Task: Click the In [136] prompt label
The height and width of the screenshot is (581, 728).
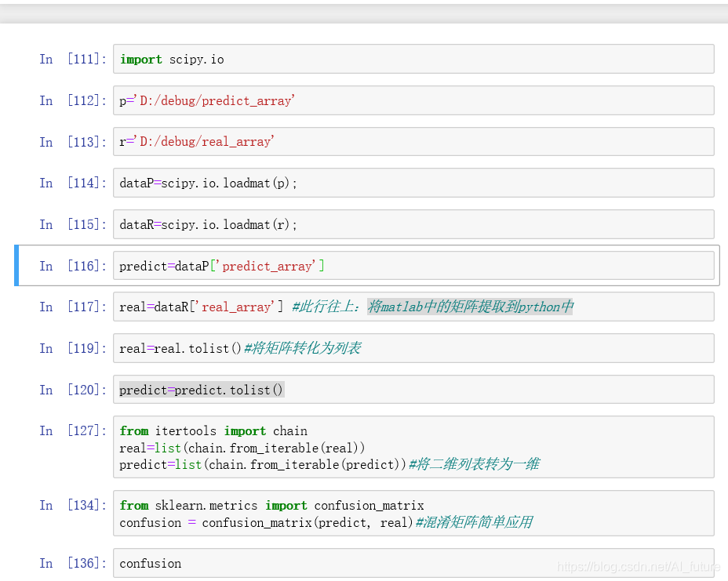Action: (73, 563)
